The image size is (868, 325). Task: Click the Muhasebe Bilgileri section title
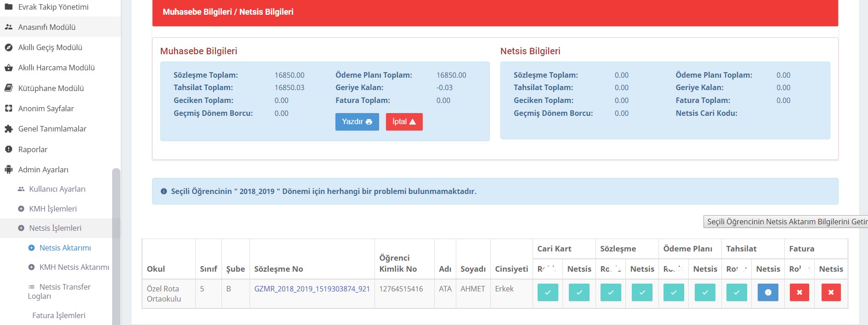[199, 51]
